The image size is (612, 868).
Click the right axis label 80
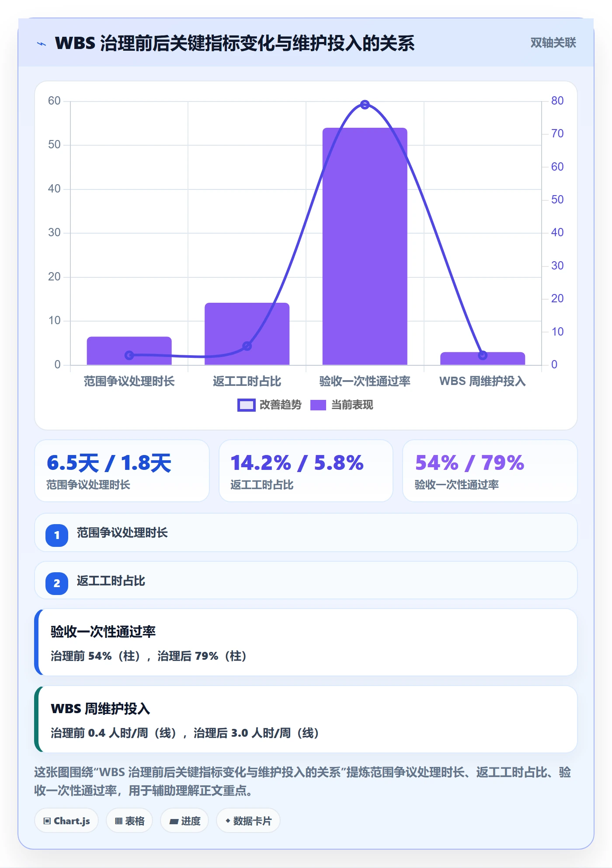pos(557,101)
